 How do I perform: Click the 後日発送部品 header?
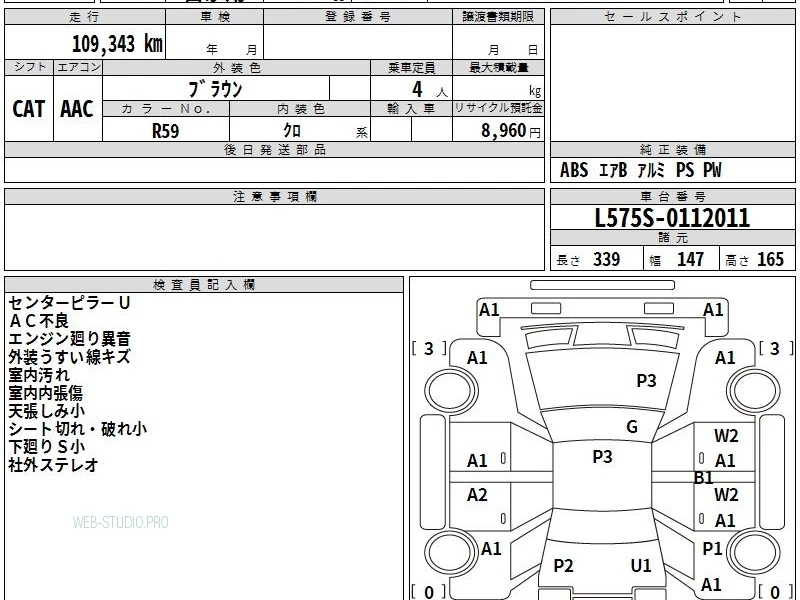tap(274, 149)
